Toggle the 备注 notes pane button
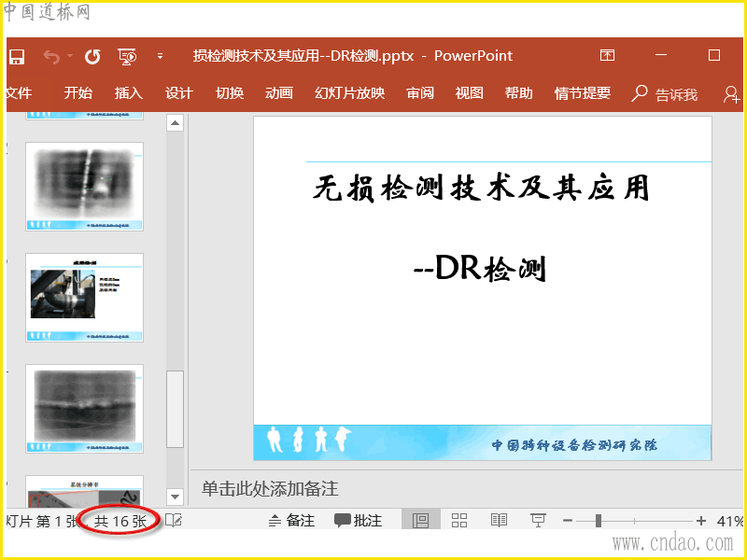 tap(291, 521)
